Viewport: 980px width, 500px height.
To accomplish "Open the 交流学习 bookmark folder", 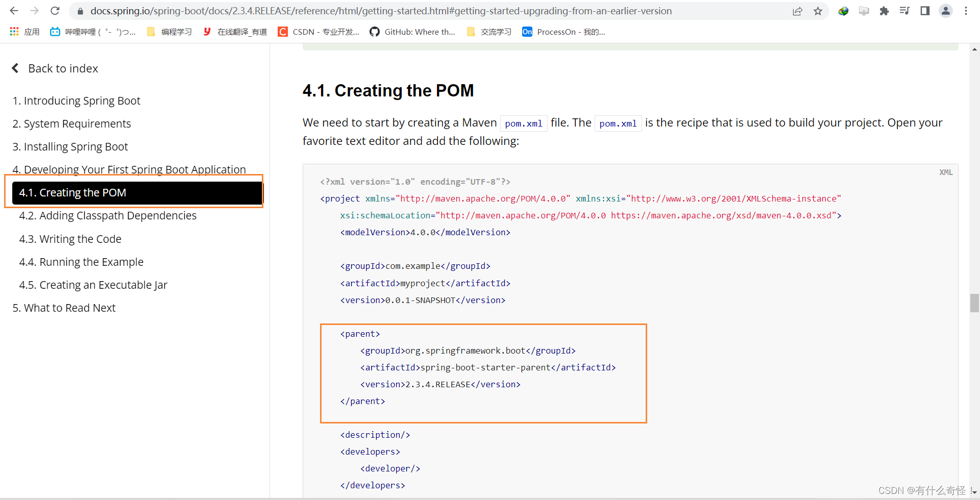I will click(x=489, y=32).
